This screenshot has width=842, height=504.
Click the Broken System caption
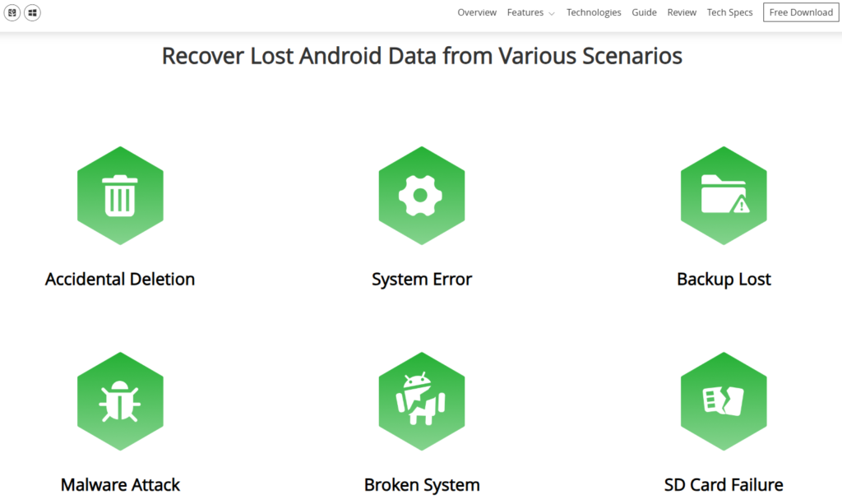(x=422, y=484)
